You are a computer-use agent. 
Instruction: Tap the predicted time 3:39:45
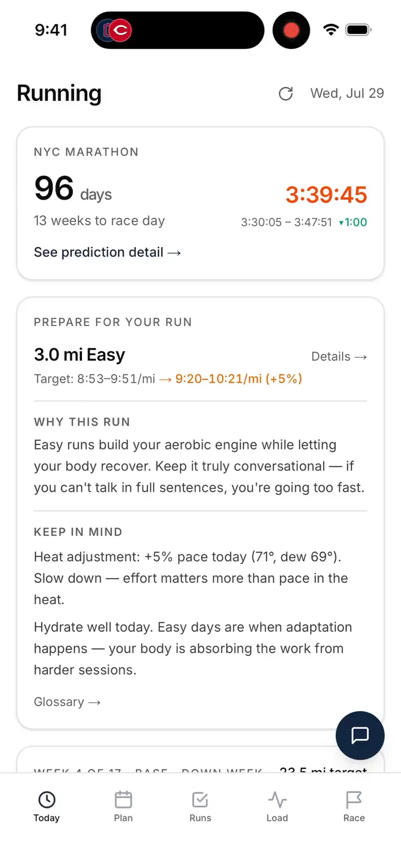[x=326, y=195]
